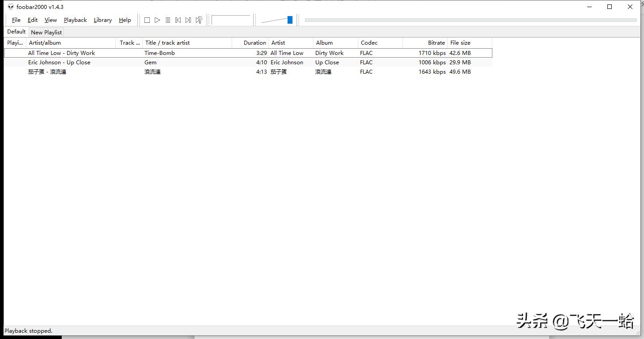Click the 1643 kbps bitrate value
This screenshot has width=644, height=339.
[432, 72]
